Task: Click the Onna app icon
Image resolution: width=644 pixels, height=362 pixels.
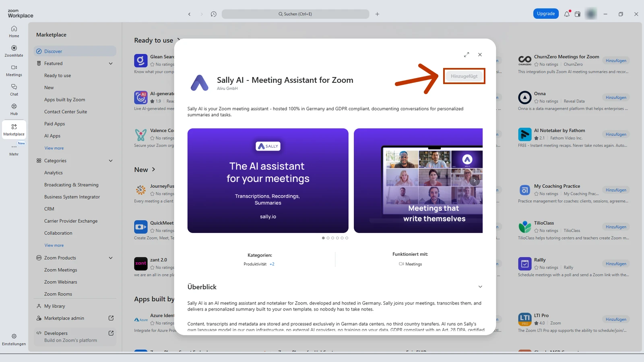Action: point(525,97)
